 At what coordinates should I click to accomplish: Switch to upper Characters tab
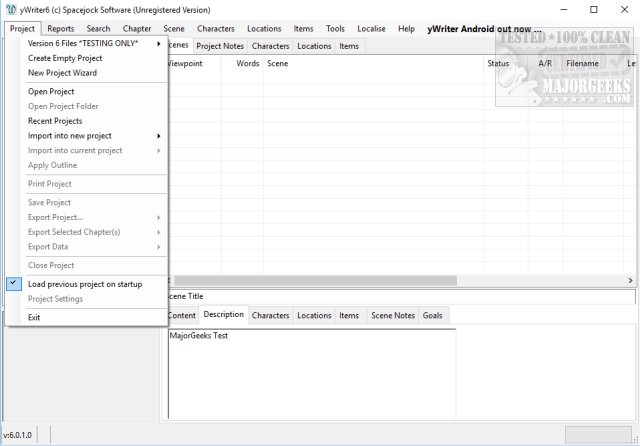(x=270, y=46)
